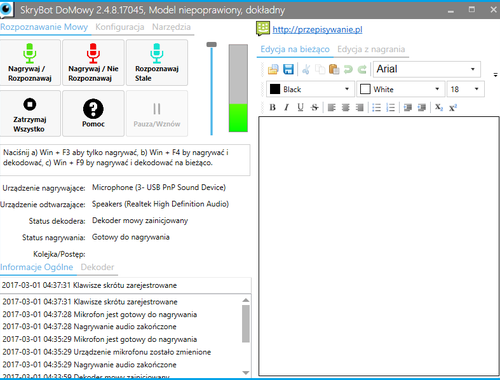Toggle subscript formatting
Viewport: 500px width, 380px height.
pyautogui.click(x=439, y=107)
